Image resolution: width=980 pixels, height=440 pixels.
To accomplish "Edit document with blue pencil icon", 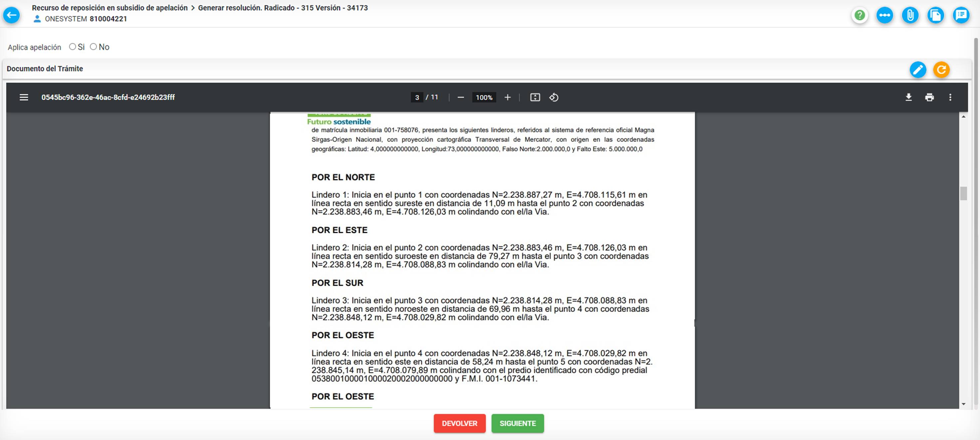I will point(918,70).
